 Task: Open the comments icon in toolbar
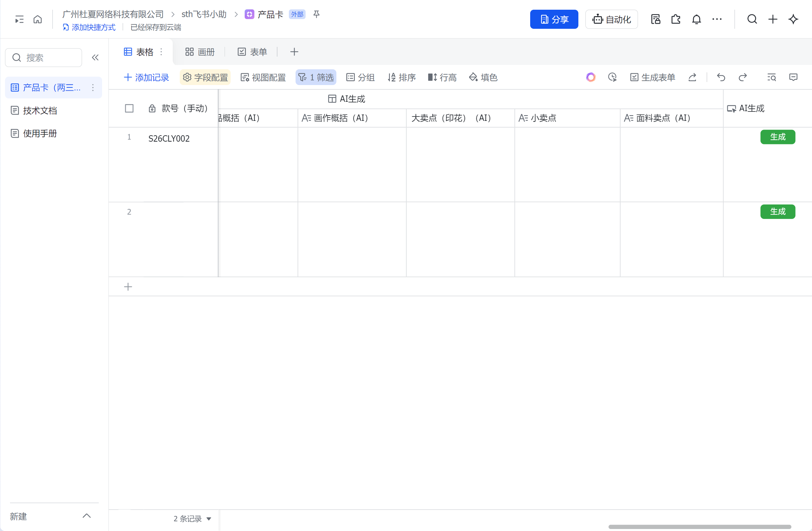(793, 77)
